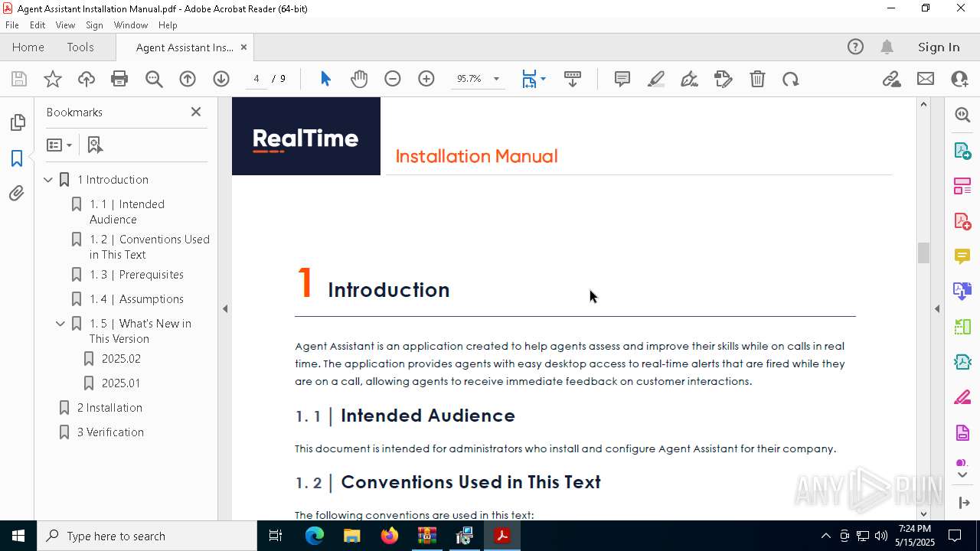Send file by email icon
980x551 pixels.
pos(926,79)
